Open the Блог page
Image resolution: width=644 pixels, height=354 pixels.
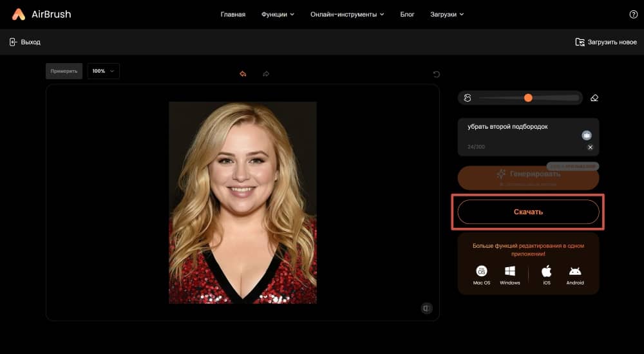coord(408,14)
